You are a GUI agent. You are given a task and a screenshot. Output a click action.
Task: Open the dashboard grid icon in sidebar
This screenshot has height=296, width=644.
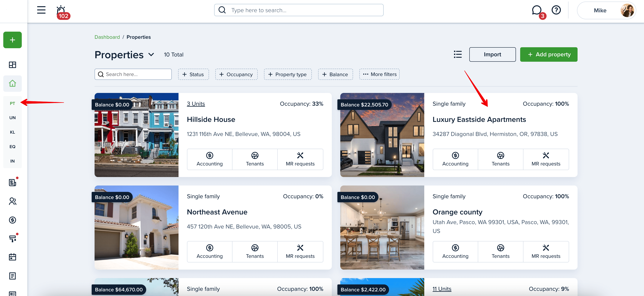pos(13,65)
